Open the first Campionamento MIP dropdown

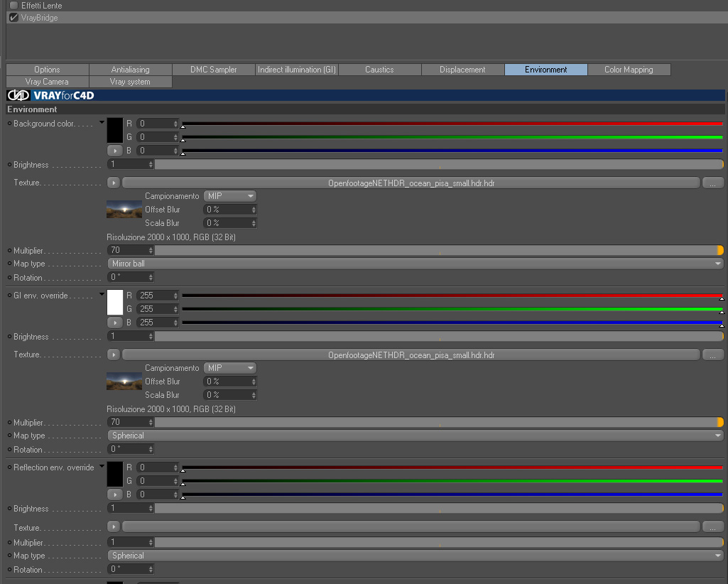pos(230,196)
